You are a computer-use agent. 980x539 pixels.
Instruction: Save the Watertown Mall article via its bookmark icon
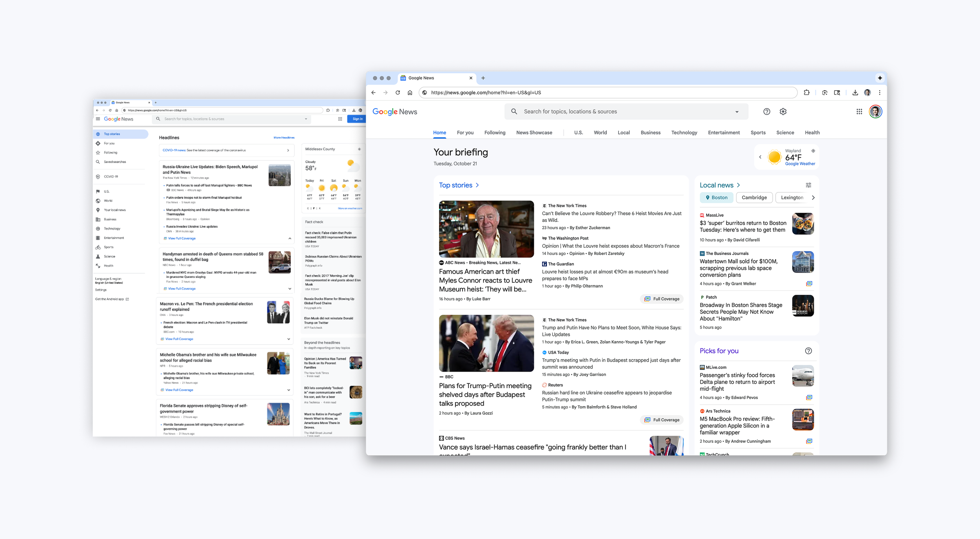coord(809,283)
